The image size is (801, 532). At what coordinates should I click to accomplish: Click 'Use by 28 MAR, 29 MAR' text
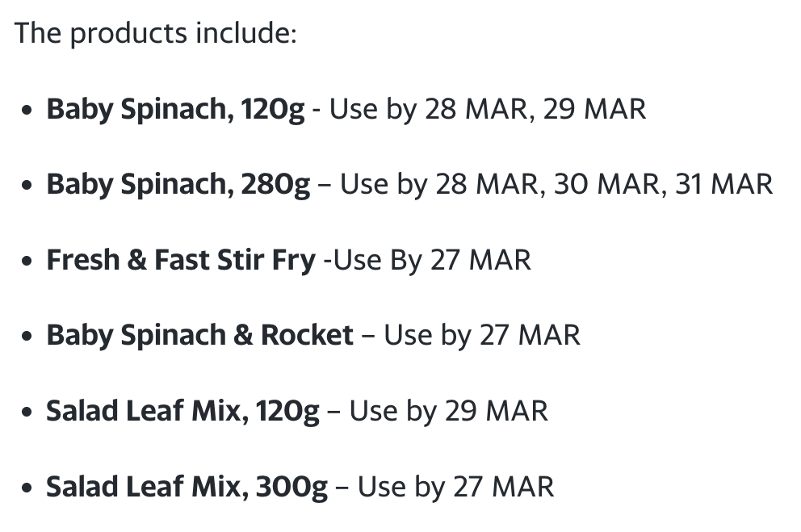point(488,109)
